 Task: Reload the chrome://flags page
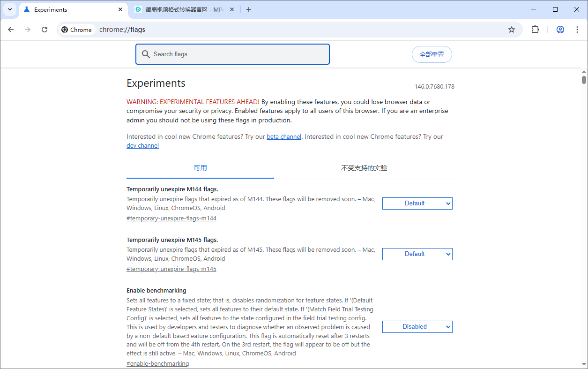pyautogui.click(x=45, y=30)
